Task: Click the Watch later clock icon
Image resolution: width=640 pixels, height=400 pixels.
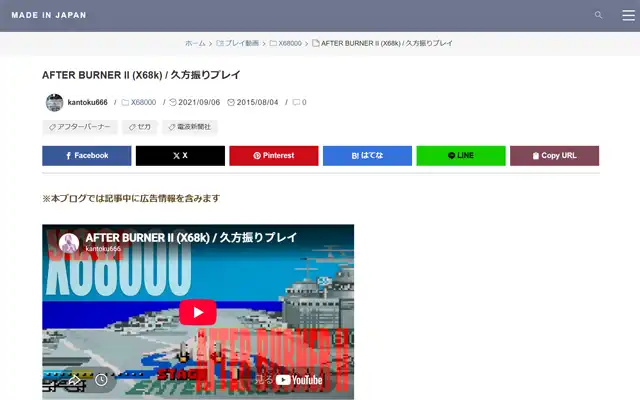Action: (101, 380)
